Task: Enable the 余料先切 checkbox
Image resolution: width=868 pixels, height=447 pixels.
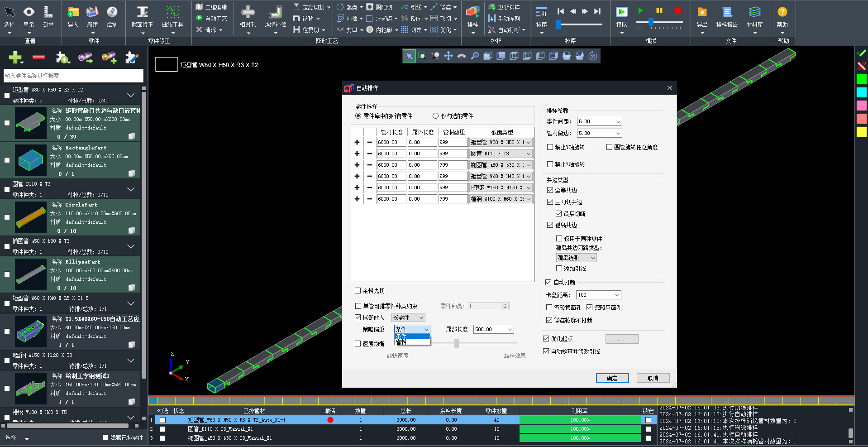Action: coord(358,291)
